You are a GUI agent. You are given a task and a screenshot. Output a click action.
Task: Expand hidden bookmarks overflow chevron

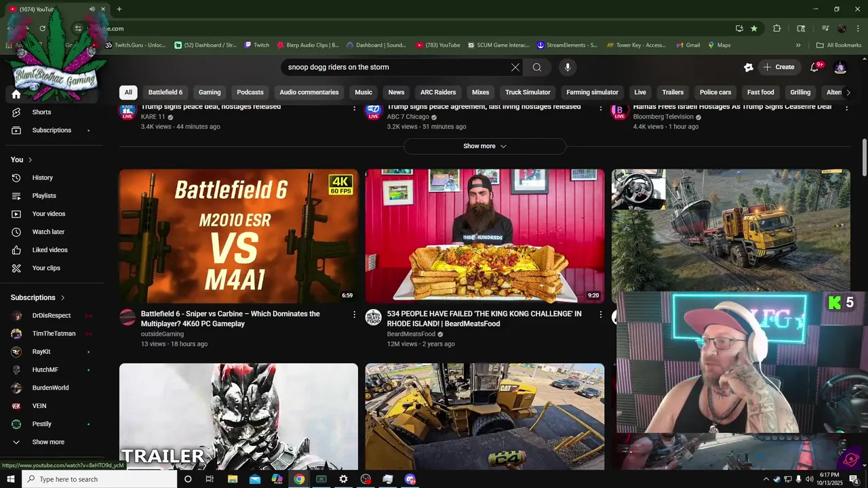tap(798, 45)
